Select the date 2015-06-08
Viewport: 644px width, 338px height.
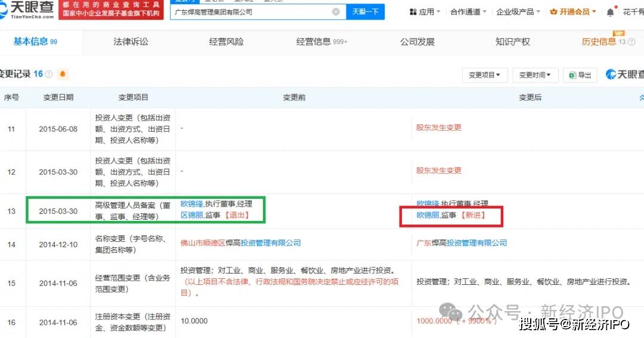(x=58, y=129)
